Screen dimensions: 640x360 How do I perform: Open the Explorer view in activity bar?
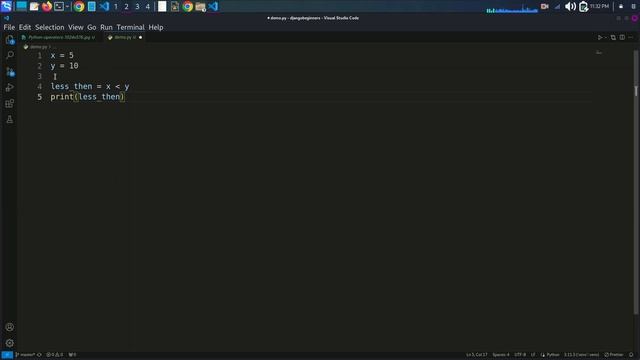tap(10, 40)
